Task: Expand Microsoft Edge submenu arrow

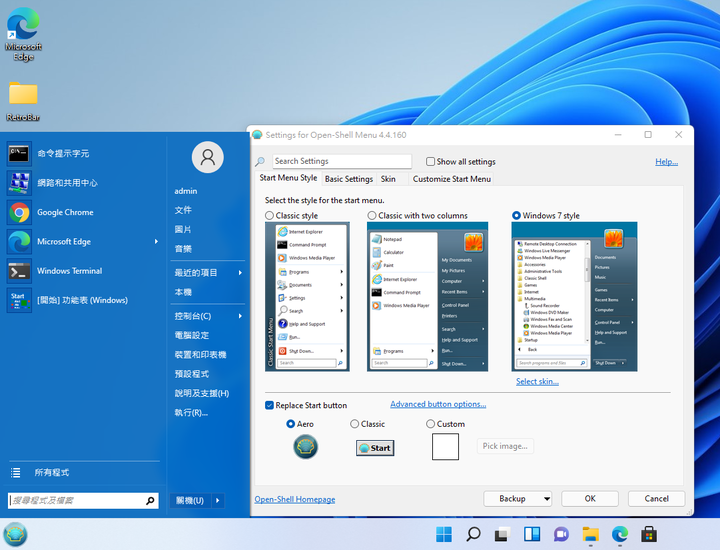Action: pyautogui.click(x=156, y=241)
